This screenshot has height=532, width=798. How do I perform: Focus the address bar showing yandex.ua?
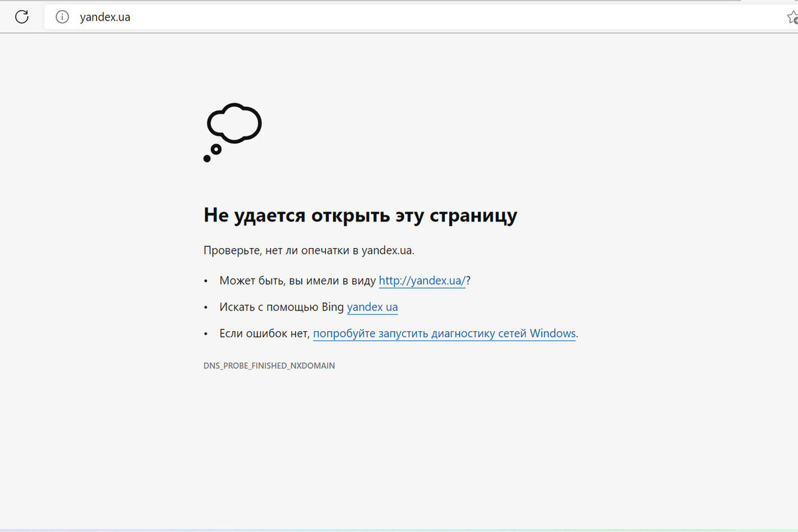399,17
